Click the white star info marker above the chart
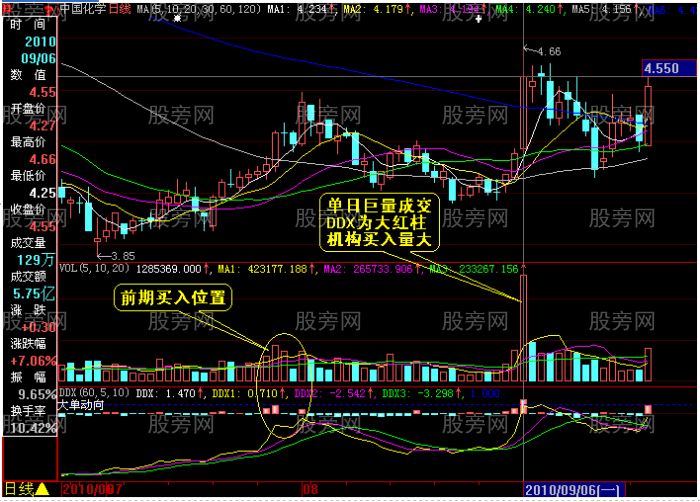The height and width of the screenshot is (502, 700). pyautogui.click(x=178, y=18)
